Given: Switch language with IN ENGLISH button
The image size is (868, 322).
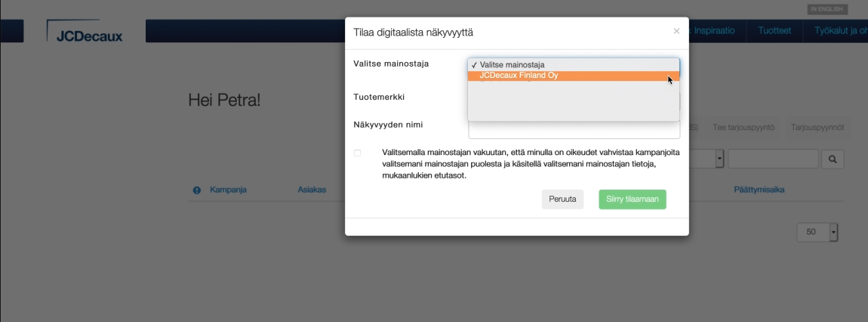Looking at the screenshot, I should tap(827, 9).
